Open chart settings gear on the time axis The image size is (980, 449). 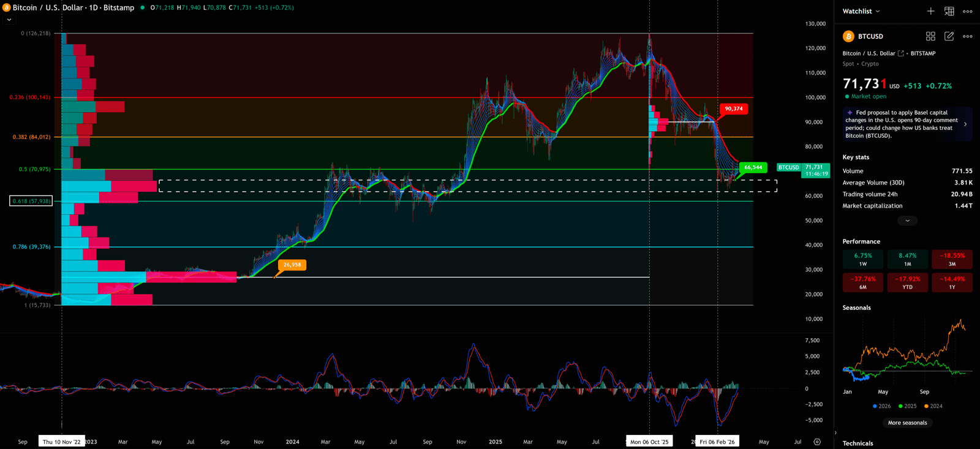click(x=817, y=442)
